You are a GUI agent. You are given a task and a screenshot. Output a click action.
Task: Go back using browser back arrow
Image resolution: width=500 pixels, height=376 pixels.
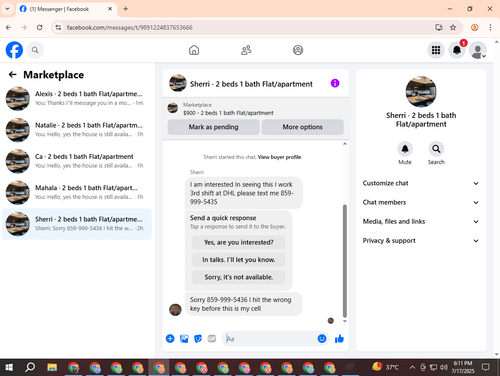point(9,27)
